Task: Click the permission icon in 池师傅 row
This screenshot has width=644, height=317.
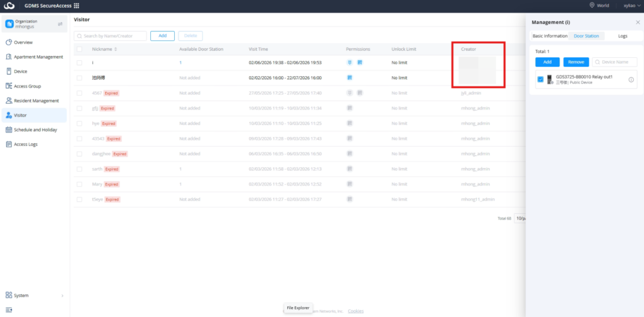Action: [x=350, y=77]
